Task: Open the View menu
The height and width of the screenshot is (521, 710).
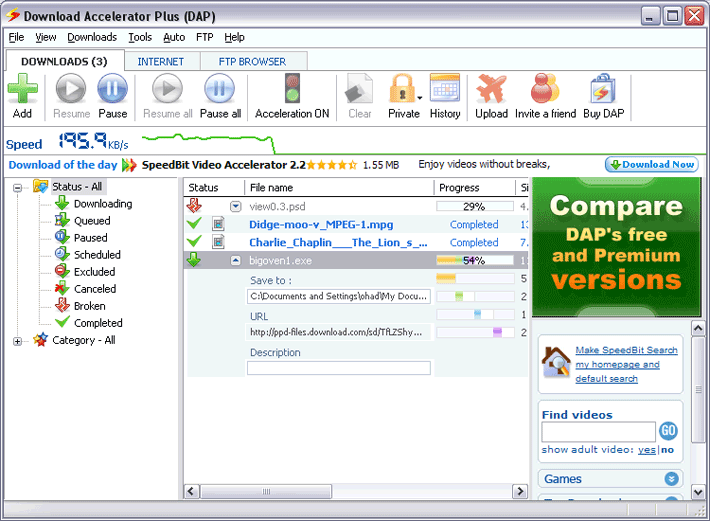Action: pyautogui.click(x=46, y=37)
